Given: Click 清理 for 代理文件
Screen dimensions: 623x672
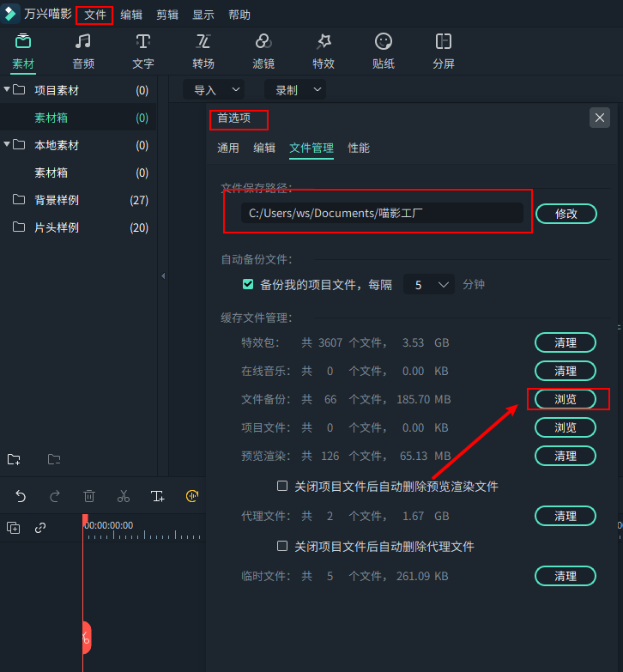Looking at the screenshot, I should tap(566, 516).
